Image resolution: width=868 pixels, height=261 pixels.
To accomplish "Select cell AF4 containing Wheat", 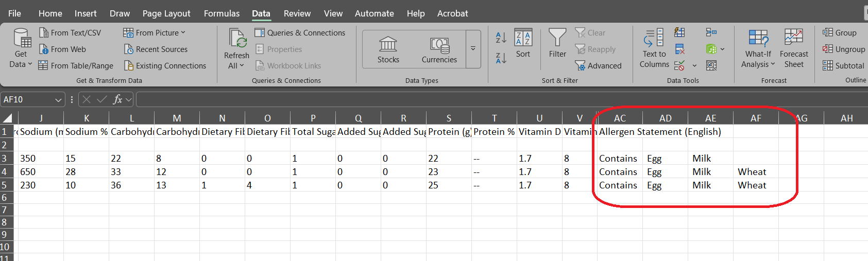I will coord(756,172).
